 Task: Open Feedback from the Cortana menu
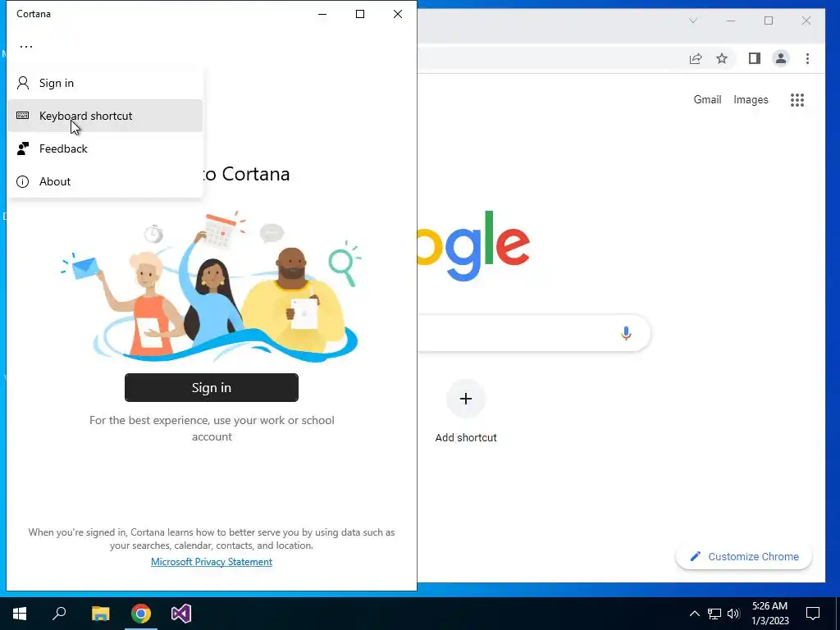105,148
